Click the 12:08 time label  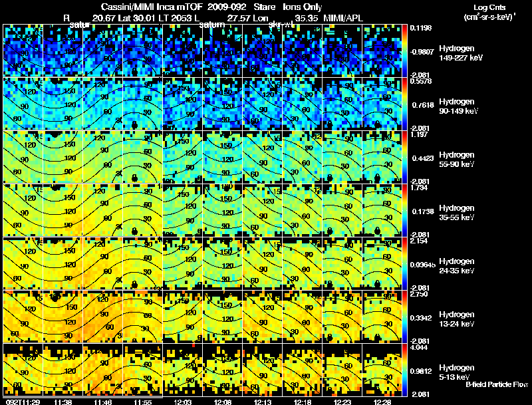223,402
